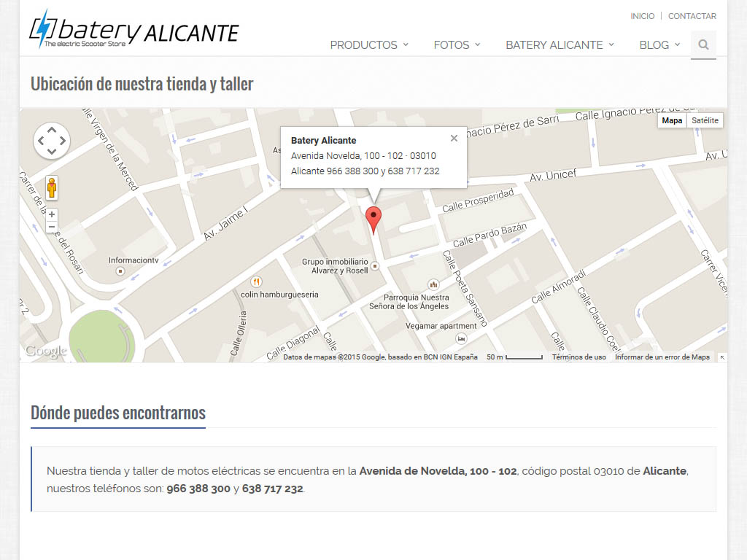Zoom in on the map with plus
This screenshot has width=747, height=560.
click(52, 214)
